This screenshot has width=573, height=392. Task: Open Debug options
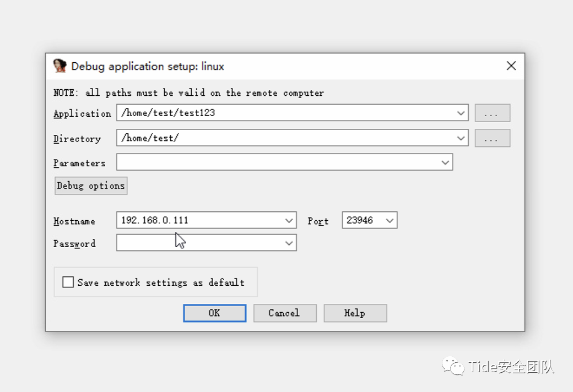tap(91, 186)
